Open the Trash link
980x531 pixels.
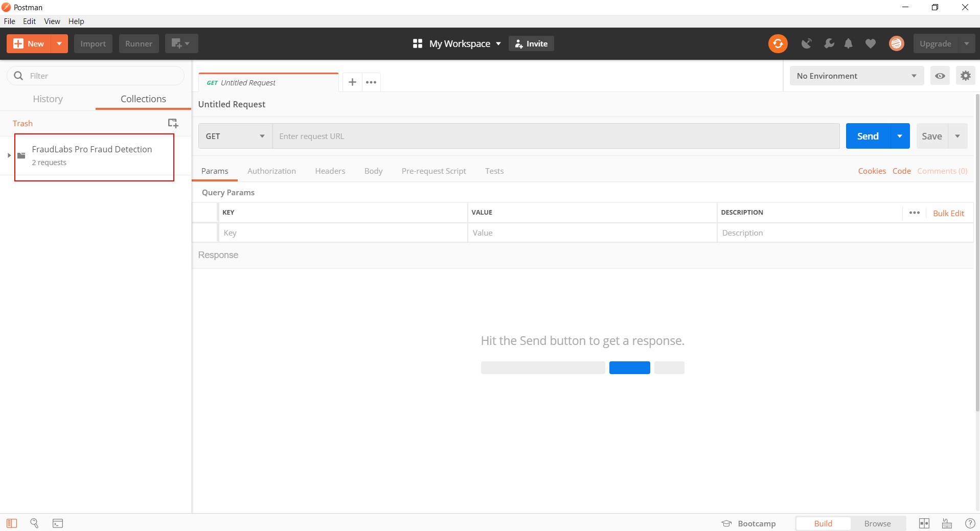click(22, 123)
